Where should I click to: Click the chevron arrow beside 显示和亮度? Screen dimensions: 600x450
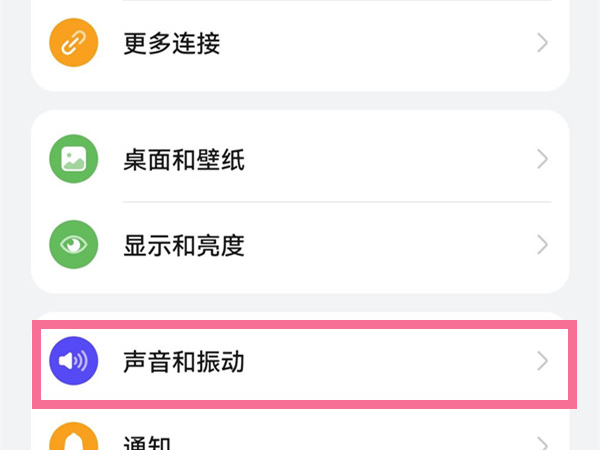(542, 244)
